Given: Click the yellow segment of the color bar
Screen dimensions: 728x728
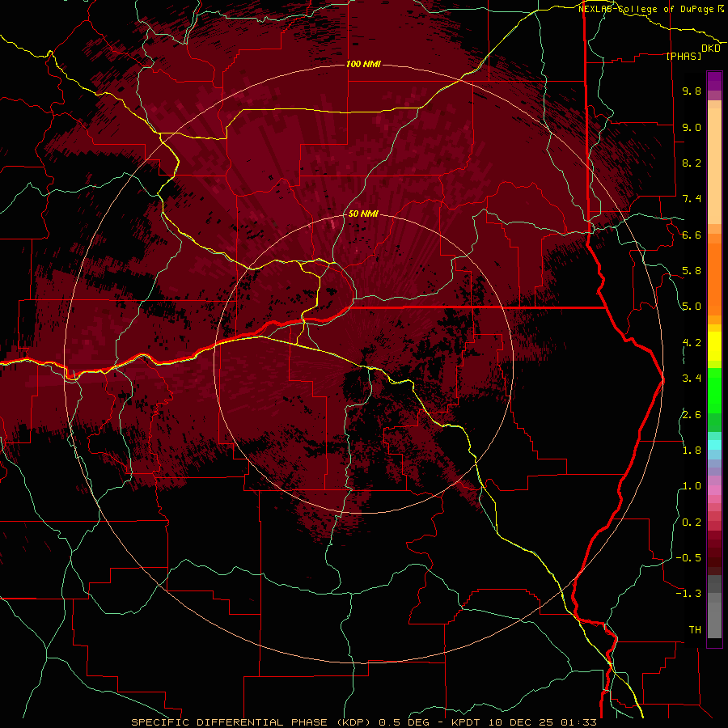Looking at the screenshot, I should (x=714, y=346).
